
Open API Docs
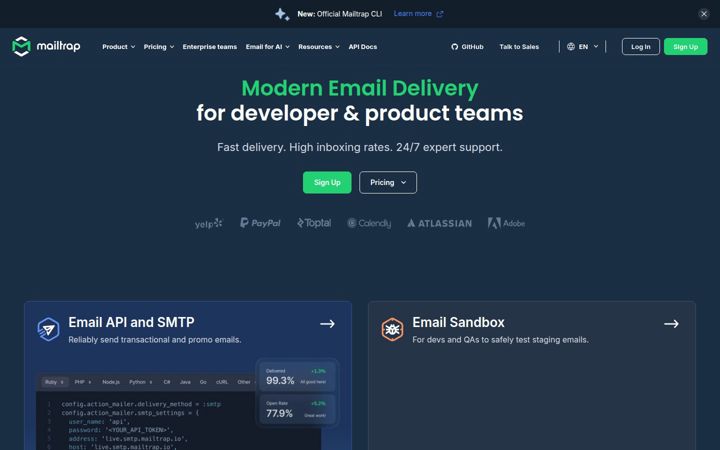[x=363, y=47]
